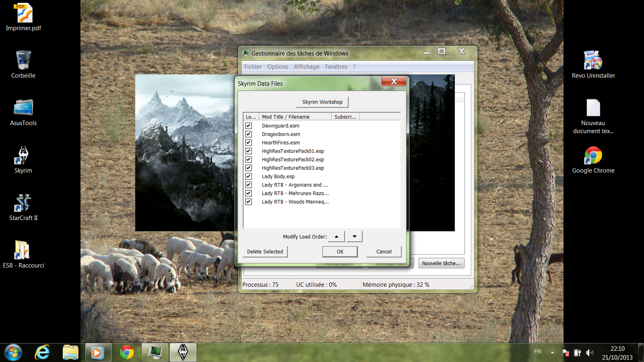Sort by Mod Title / Filename header
This screenshot has height=362, width=644.
(x=295, y=117)
